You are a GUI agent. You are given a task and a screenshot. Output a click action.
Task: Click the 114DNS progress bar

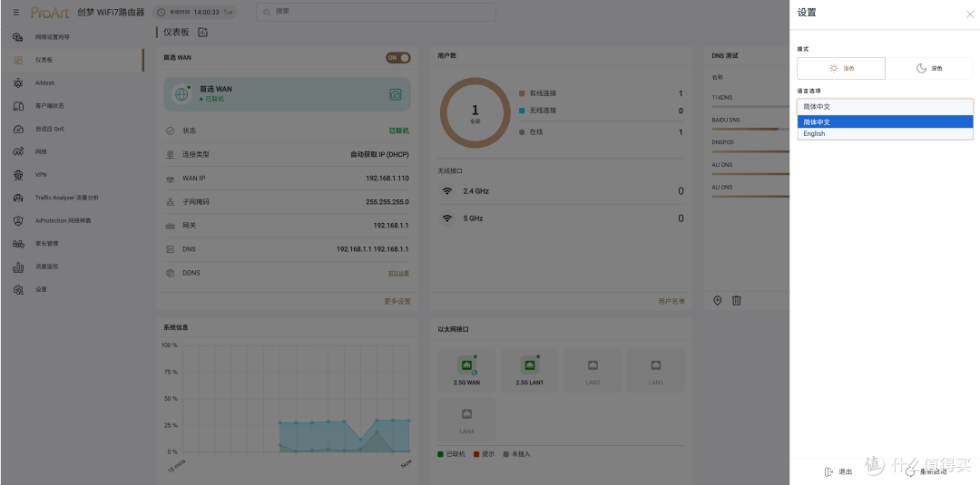click(750, 107)
